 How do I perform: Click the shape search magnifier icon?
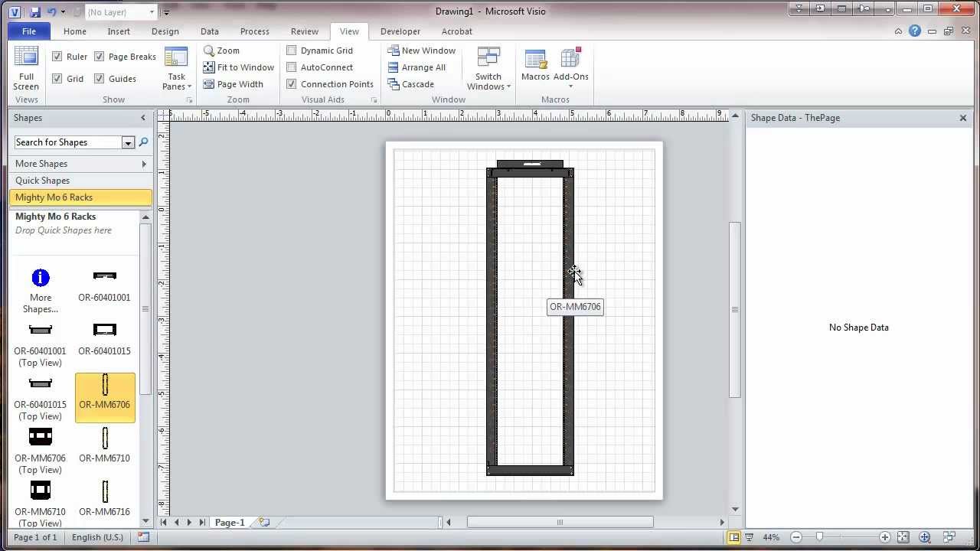coord(143,142)
